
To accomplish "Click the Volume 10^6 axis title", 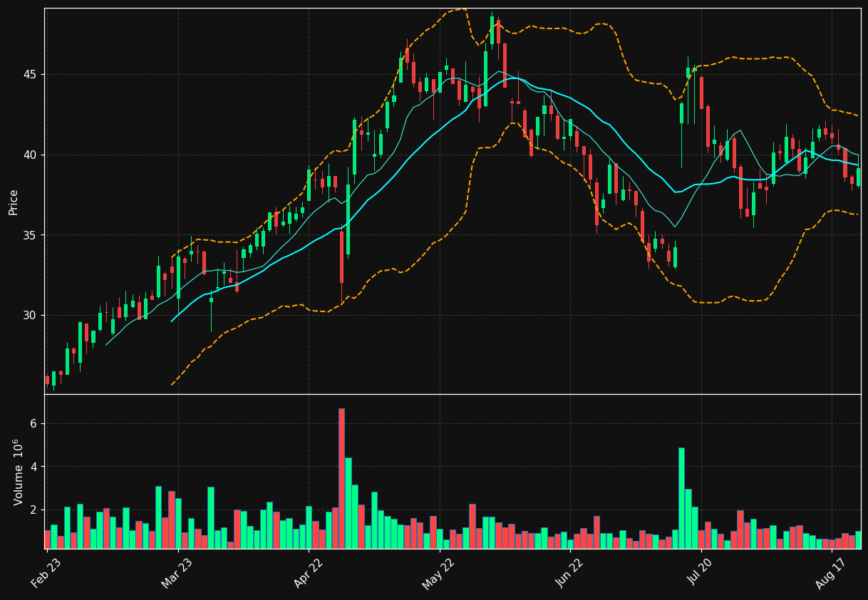I will click(x=18, y=472).
